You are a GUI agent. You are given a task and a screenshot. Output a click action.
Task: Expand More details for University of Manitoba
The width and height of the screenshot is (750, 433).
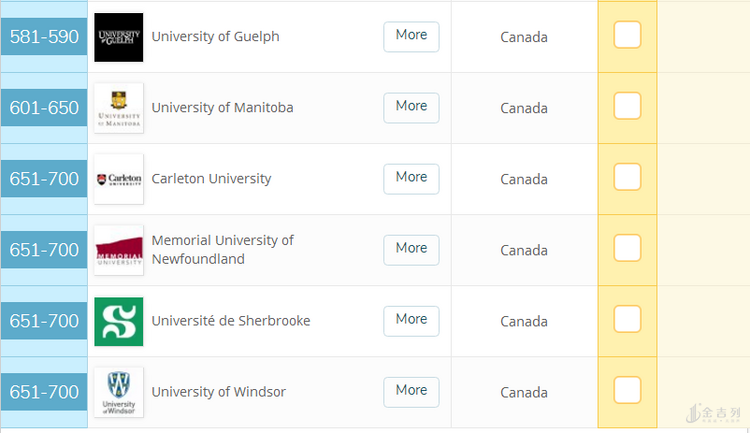(411, 108)
